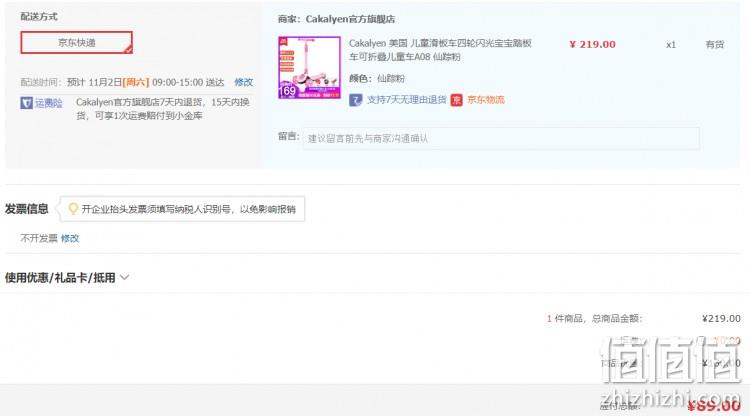Click the 1 件商品，总商品金额 label

(x=595, y=318)
